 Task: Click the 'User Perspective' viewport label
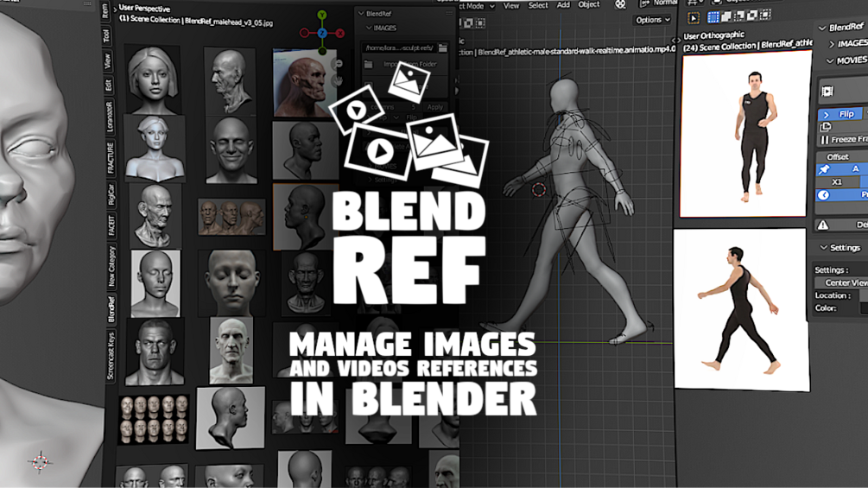click(x=144, y=9)
